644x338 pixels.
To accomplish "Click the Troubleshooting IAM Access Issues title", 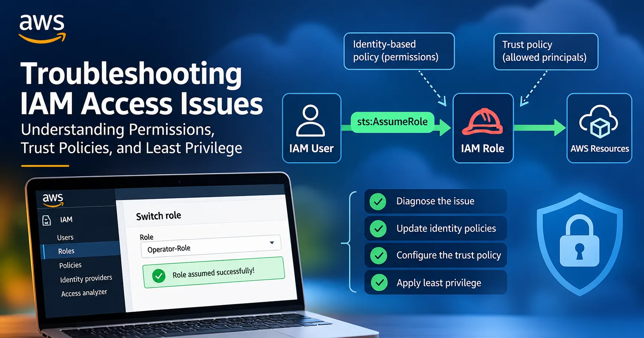I will click(141, 89).
